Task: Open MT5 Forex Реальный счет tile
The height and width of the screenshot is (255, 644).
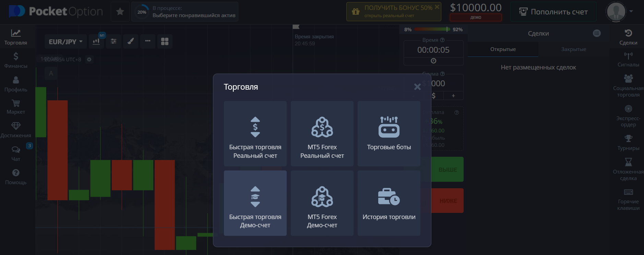Action: click(x=322, y=133)
